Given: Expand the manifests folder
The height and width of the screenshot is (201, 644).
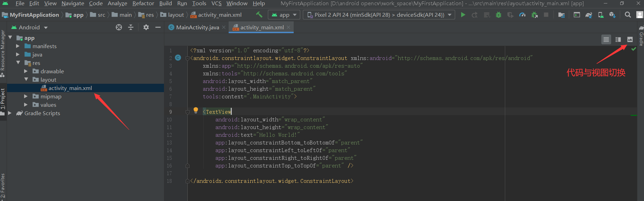Looking at the screenshot, I should 18,46.
